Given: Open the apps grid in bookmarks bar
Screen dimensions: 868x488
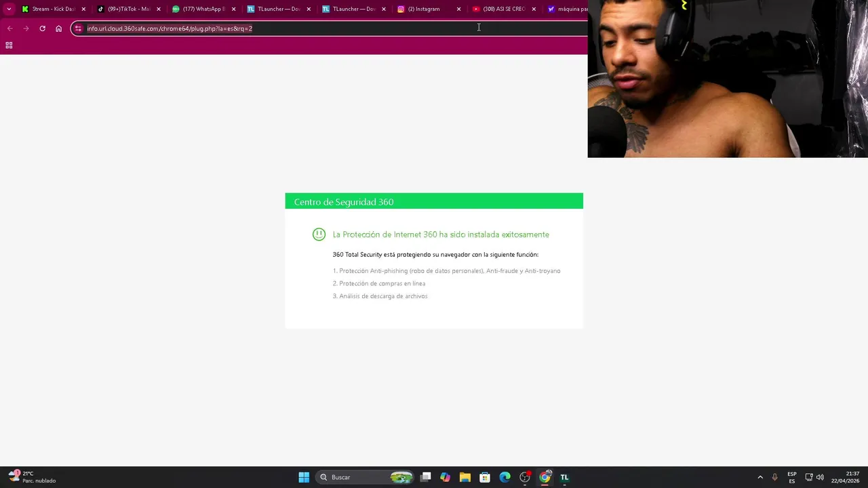Looking at the screenshot, I should (x=9, y=45).
